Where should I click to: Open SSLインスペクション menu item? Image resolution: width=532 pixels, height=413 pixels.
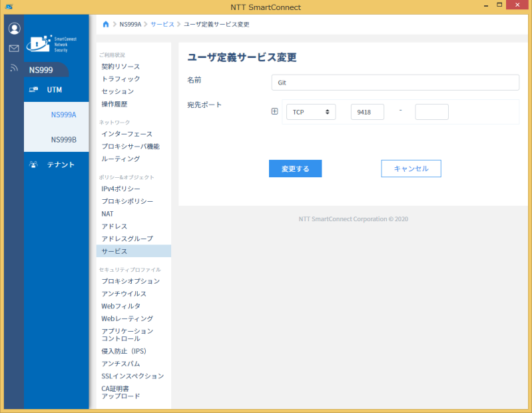point(133,376)
